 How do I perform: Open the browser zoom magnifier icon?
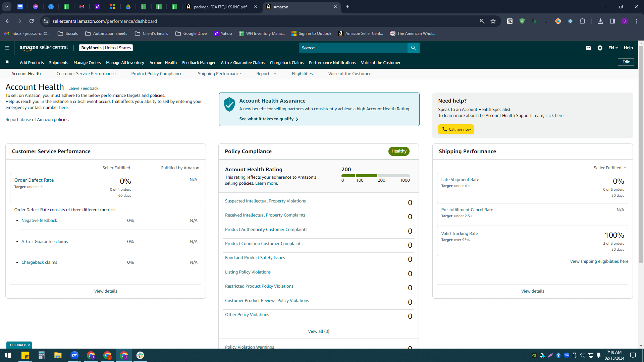482,21
